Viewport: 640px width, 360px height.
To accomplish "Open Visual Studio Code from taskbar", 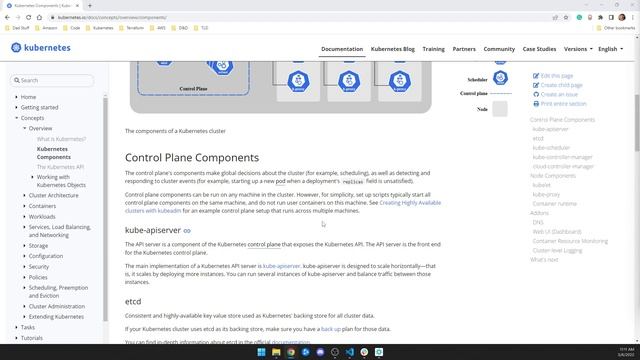I will coord(349,352).
